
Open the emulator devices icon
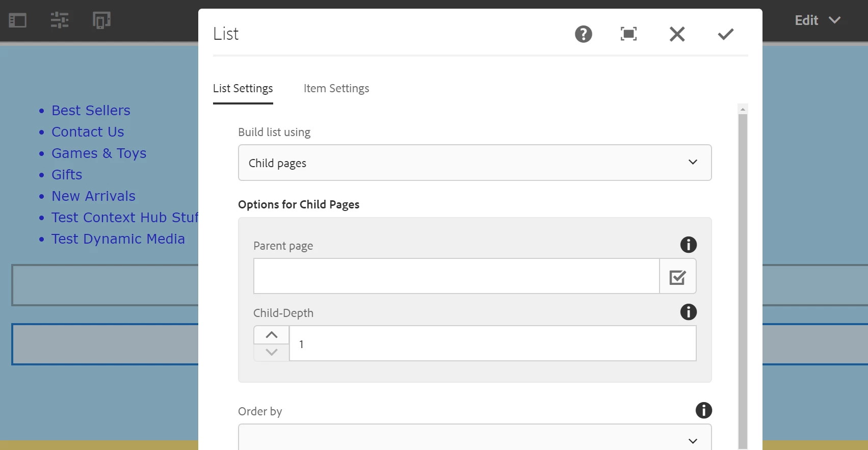[101, 20]
